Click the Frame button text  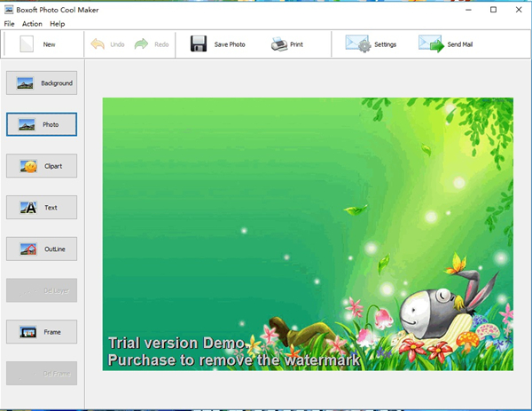tap(52, 332)
